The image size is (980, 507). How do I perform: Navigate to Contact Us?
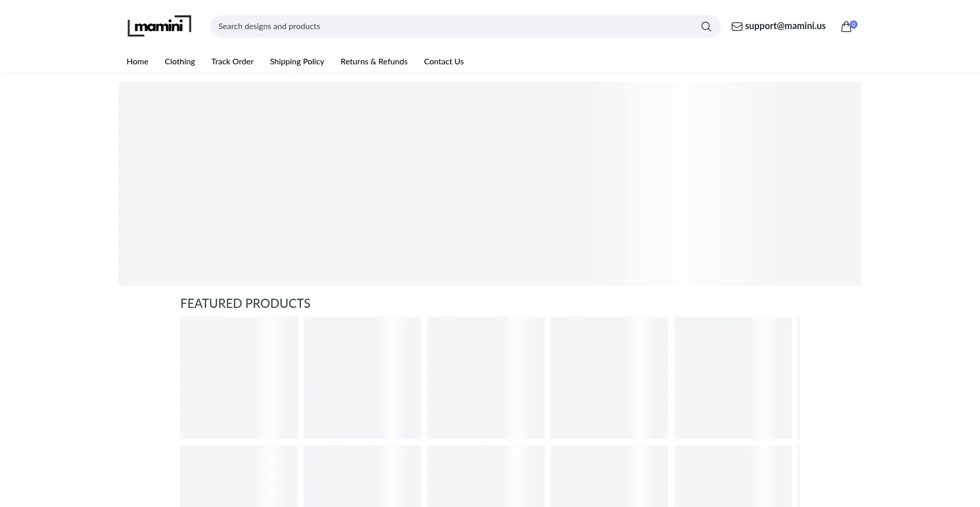coord(444,61)
